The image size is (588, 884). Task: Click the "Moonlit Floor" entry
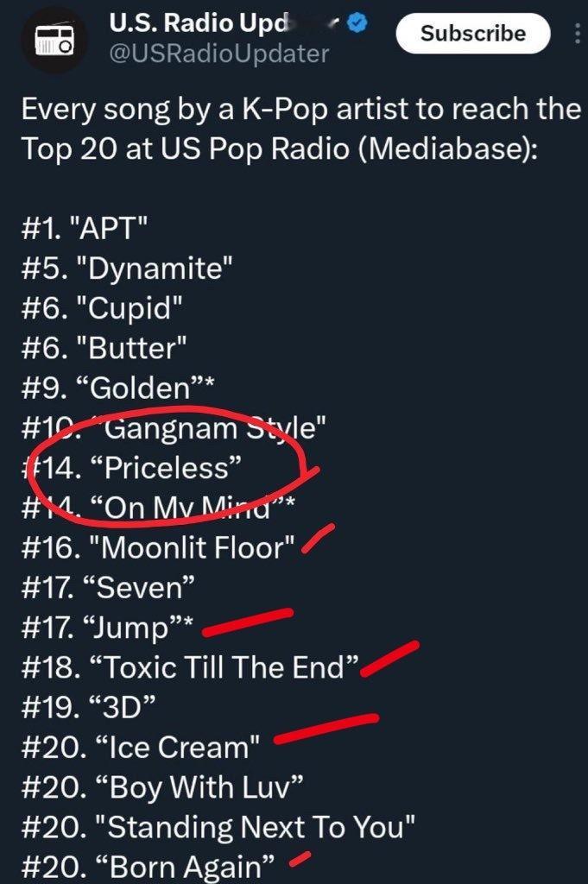pyautogui.click(x=158, y=547)
